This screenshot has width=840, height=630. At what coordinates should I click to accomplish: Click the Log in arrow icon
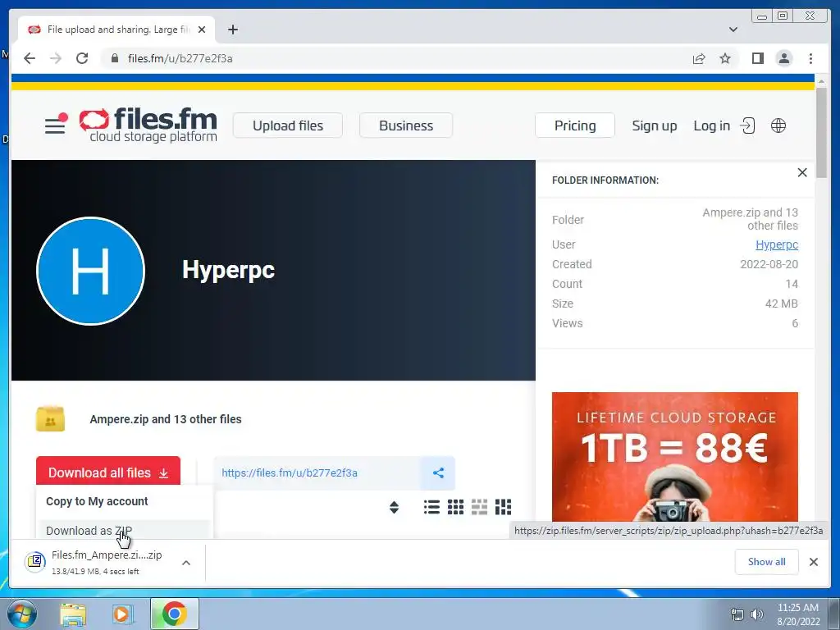(747, 126)
